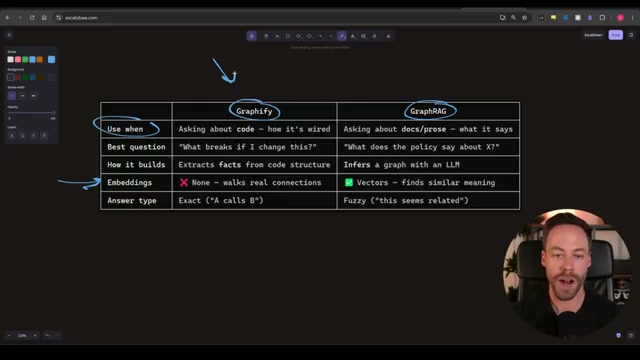Click the active Draw pencil tool
The height and width of the screenshot is (360, 640).
click(342, 36)
